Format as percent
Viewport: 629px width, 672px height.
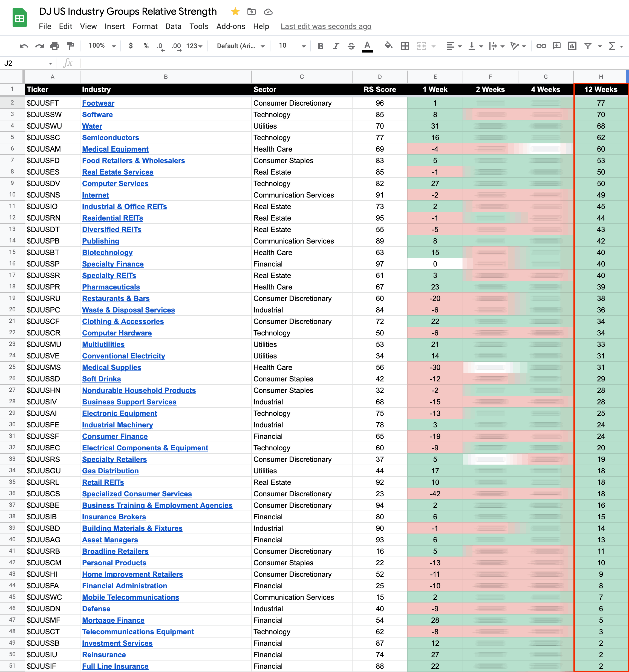(x=146, y=46)
